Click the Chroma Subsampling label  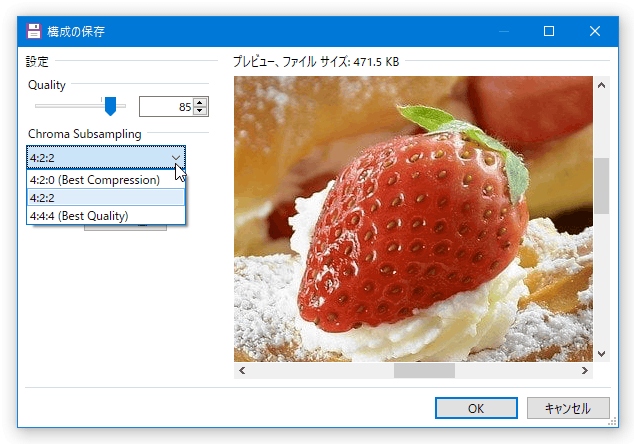85,134
